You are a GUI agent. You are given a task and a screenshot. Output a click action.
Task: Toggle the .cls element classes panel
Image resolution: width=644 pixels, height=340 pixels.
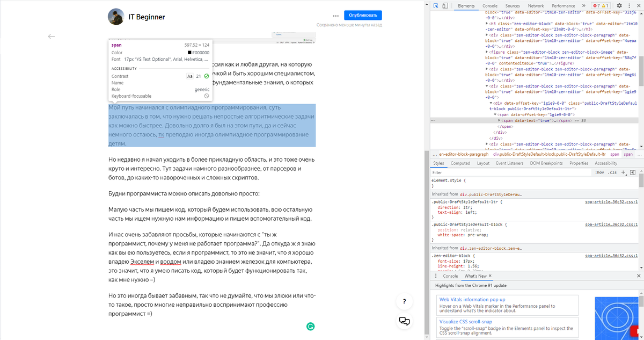click(x=613, y=172)
